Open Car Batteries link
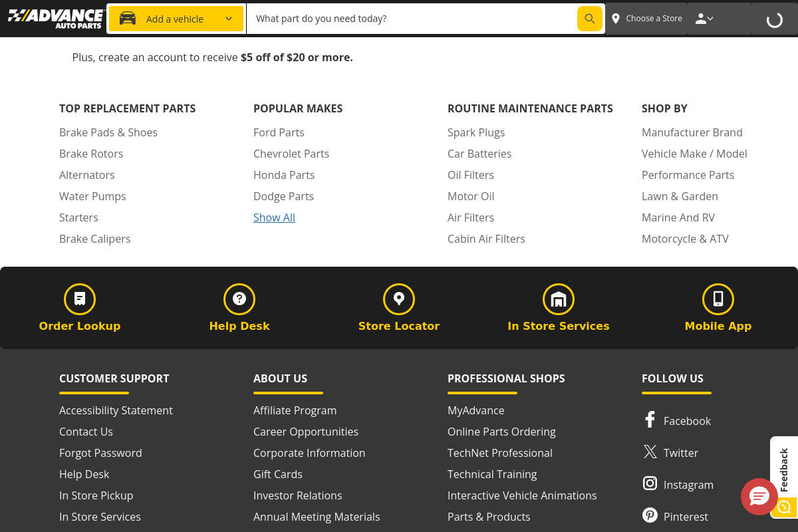798x532 pixels. (x=479, y=154)
